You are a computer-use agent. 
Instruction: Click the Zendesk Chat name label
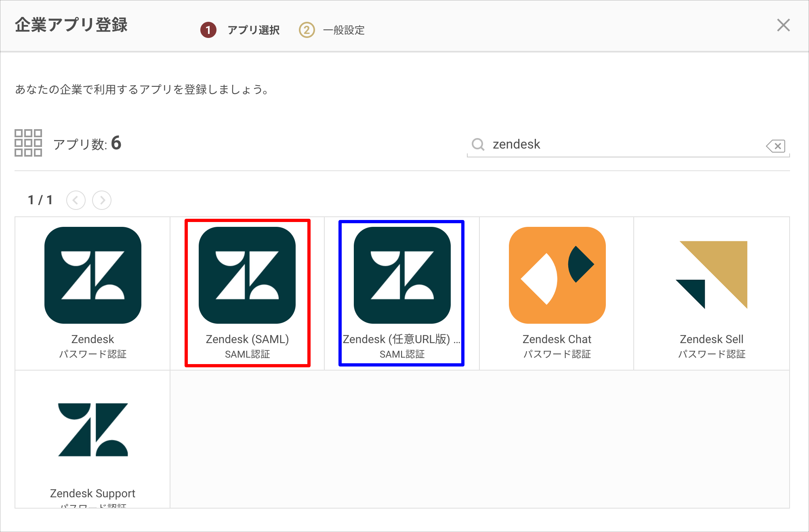557,339
